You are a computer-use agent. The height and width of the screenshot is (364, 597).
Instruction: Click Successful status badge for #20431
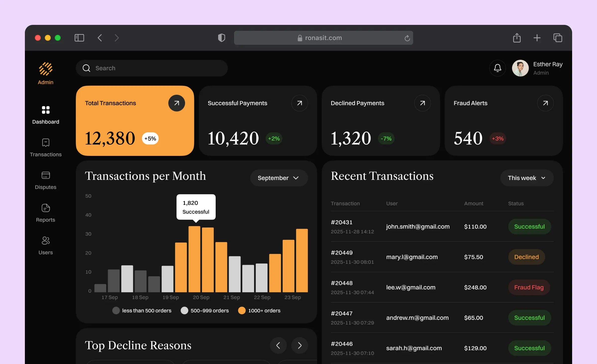(529, 227)
